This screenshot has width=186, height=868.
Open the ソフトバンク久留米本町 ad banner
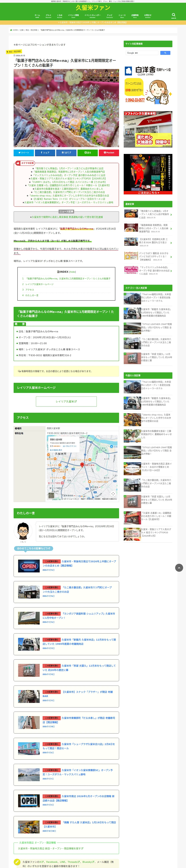148,129
